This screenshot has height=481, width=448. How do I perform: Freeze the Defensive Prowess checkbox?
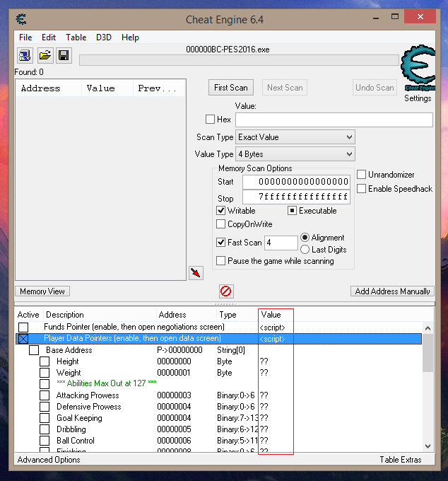click(x=45, y=407)
